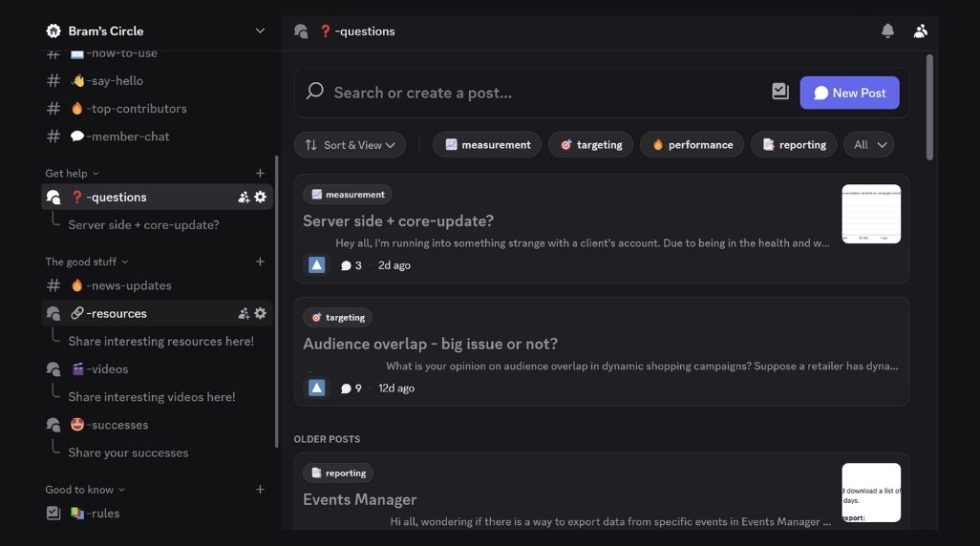Screen dimensions: 980x546
Task: Open Share interesting videos here! thread
Action: [151, 397]
